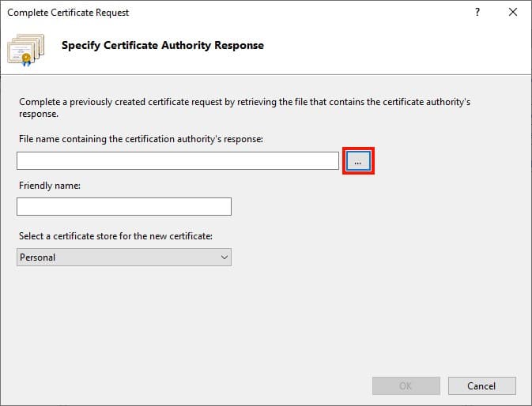Click the question mark help icon
This screenshot has width=532, height=406.
click(x=477, y=13)
